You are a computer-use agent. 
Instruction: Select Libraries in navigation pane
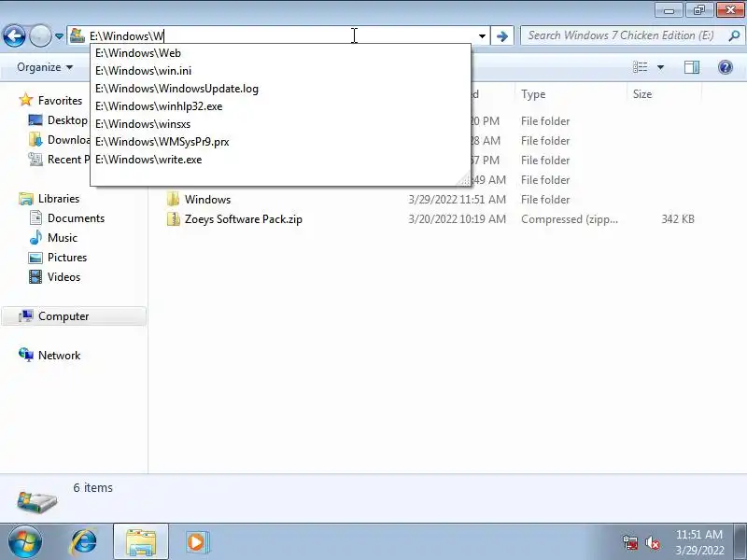(59, 199)
